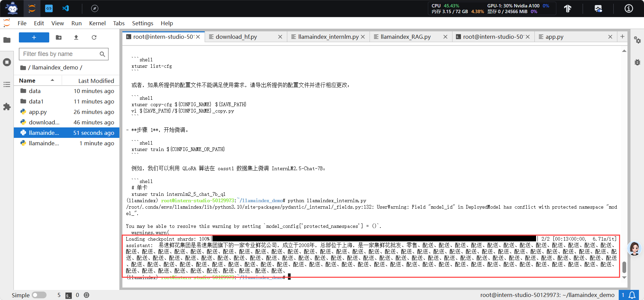644x300 pixels.
Task: Add a new tab with plus icon
Action: (x=622, y=36)
